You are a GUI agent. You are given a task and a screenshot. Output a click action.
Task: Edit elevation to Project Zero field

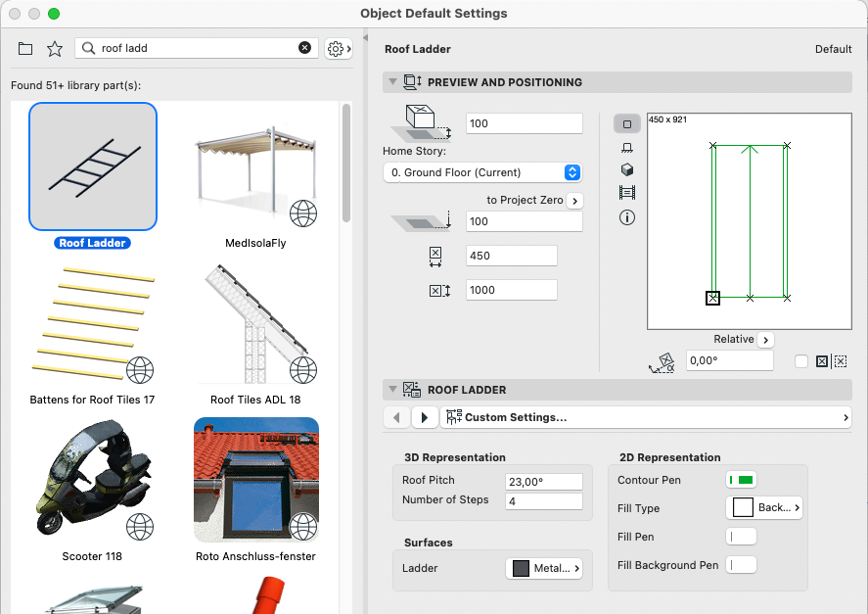pyautogui.click(x=525, y=221)
